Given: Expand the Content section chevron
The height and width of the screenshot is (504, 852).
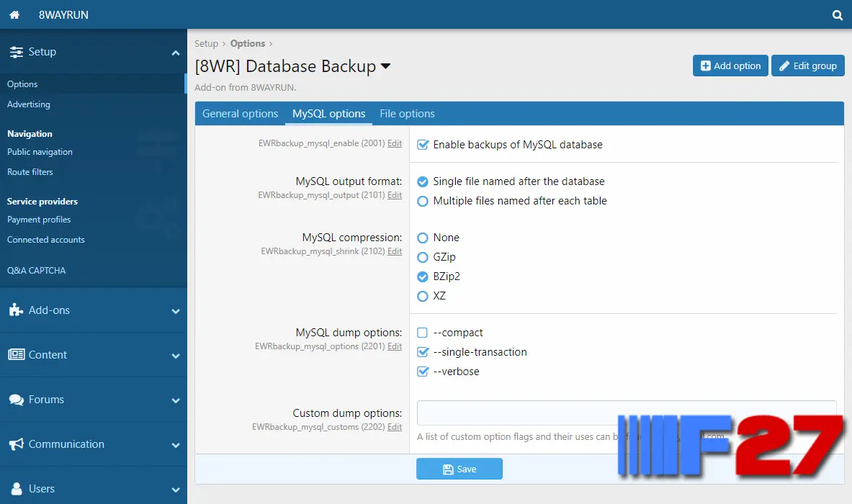Looking at the screenshot, I should [x=176, y=356].
